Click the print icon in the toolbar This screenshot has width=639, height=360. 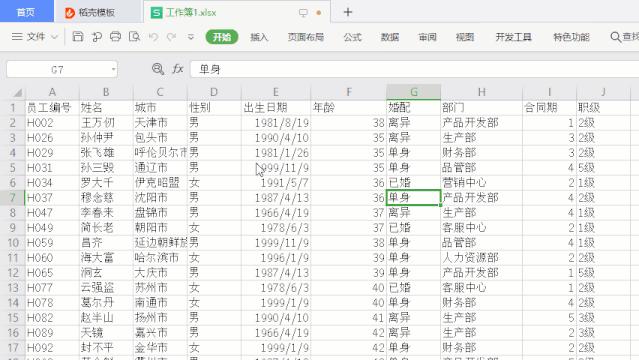pos(115,37)
